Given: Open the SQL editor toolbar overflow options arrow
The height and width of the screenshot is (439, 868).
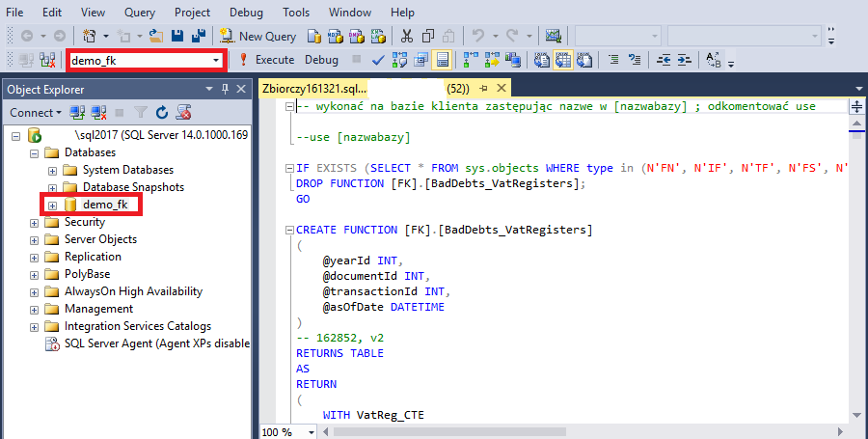Looking at the screenshot, I should (731, 65).
